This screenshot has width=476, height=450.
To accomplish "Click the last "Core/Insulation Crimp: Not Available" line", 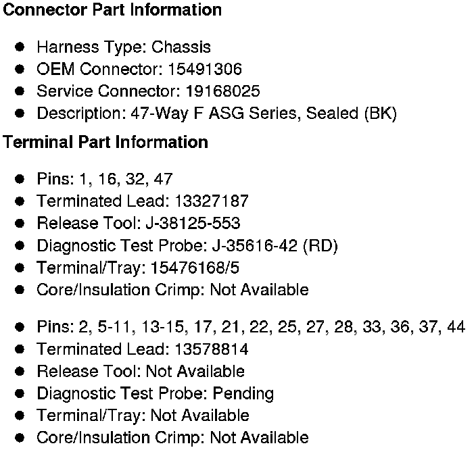I will (172, 438).
